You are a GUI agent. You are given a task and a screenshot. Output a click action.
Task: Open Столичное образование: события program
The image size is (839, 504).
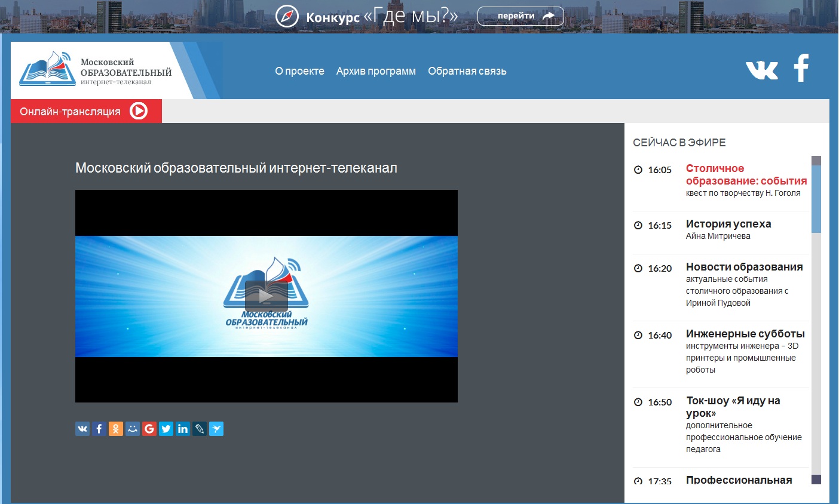tap(746, 174)
